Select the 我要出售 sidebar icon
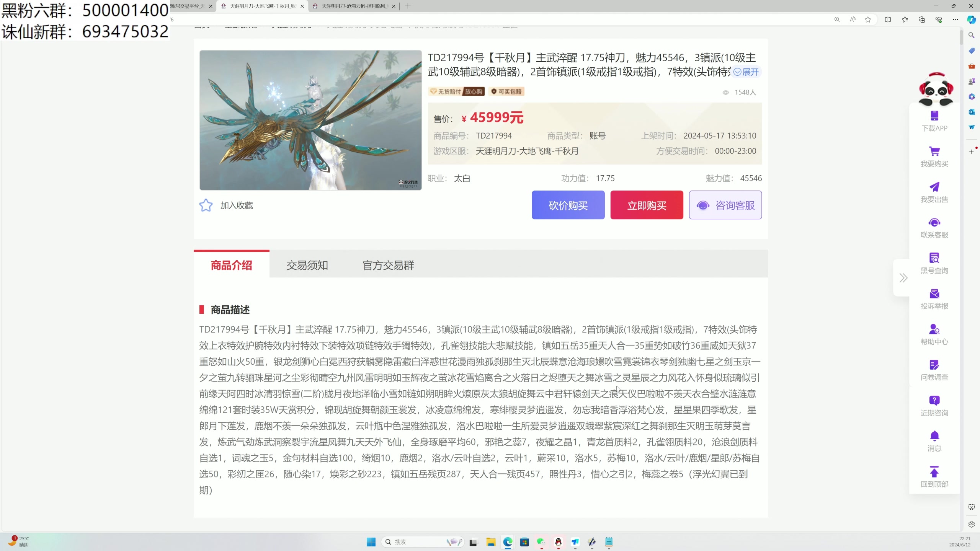The height and width of the screenshot is (551, 980). (934, 191)
